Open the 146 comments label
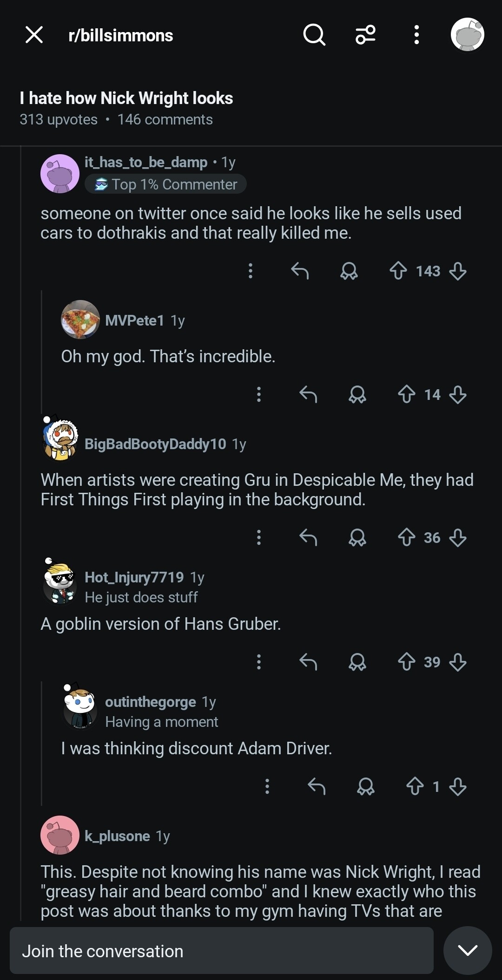The image size is (502, 980). coord(165,120)
